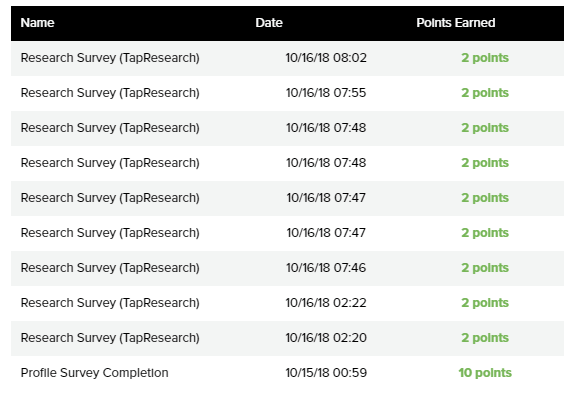Click the date 10/16/18 02:22

tap(326, 303)
